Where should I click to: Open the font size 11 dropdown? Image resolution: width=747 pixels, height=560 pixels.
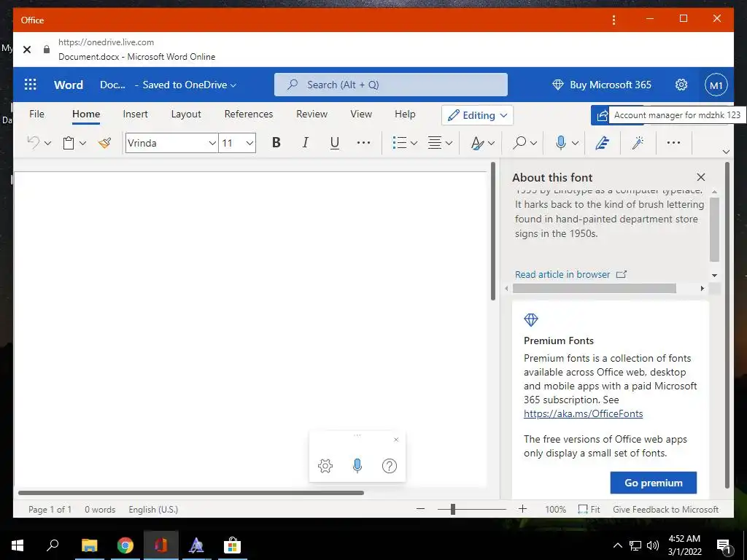[249, 144]
